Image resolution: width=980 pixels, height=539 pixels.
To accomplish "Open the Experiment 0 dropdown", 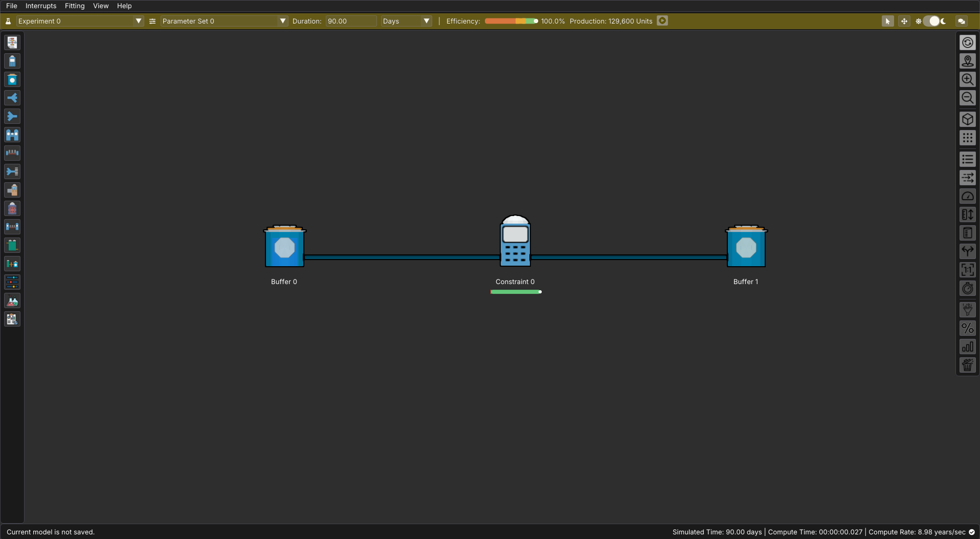I will [x=79, y=21].
